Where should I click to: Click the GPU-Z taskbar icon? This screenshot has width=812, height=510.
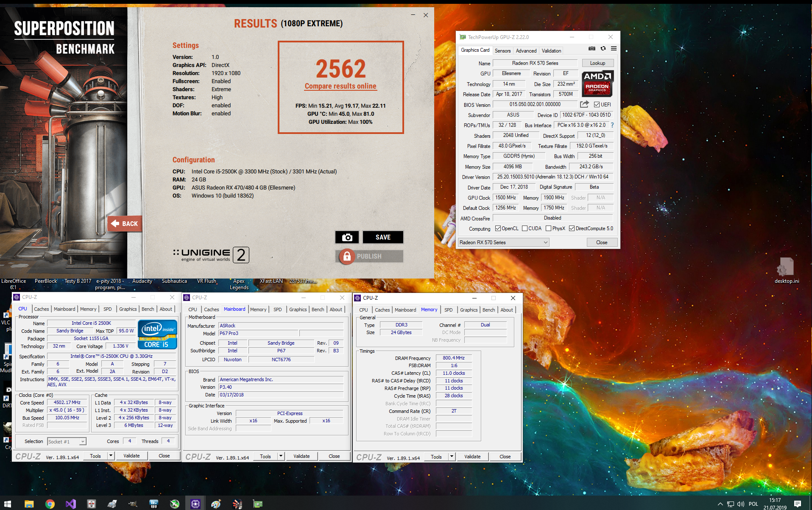pyautogui.click(x=257, y=504)
